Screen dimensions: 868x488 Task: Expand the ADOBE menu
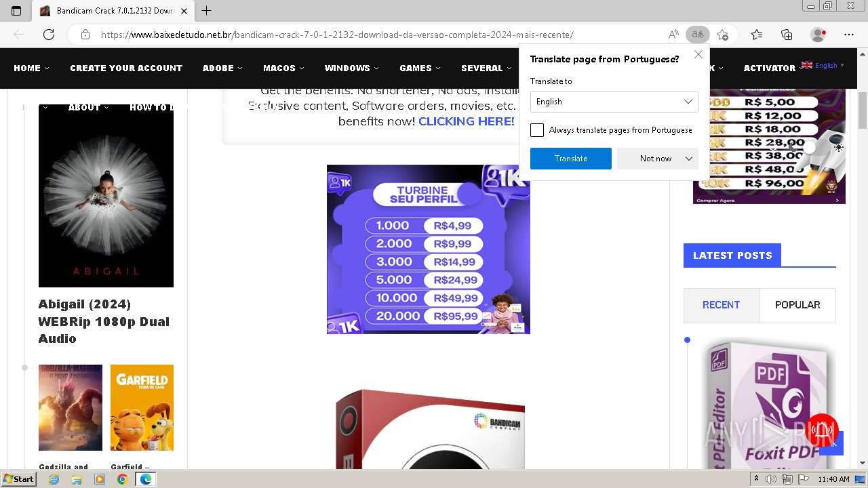tap(222, 68)
